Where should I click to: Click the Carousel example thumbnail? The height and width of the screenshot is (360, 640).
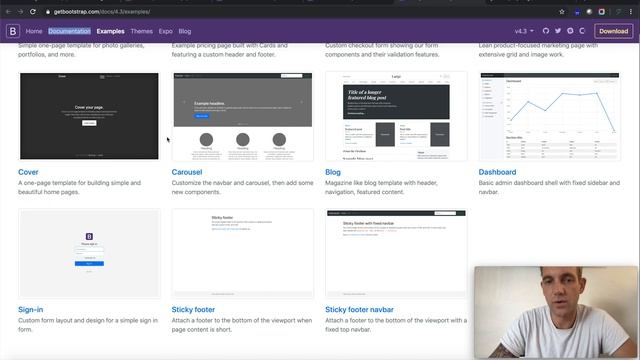point(243,116)
